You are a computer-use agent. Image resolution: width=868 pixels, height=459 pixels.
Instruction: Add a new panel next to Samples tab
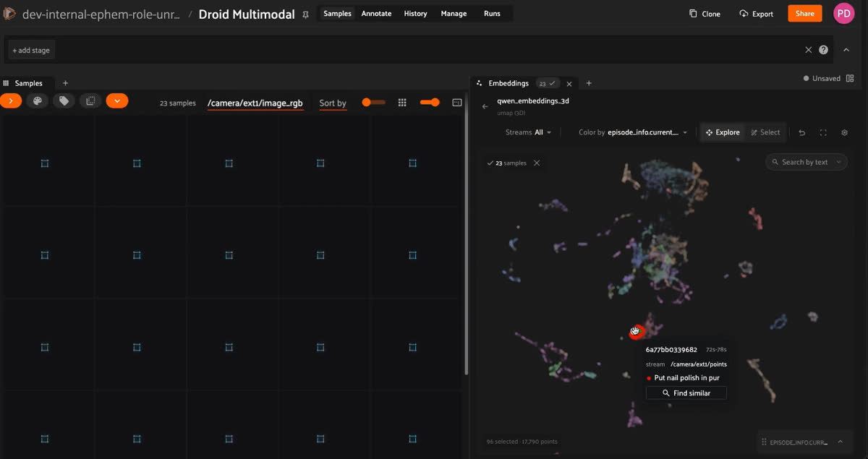[x=65, y=83]
